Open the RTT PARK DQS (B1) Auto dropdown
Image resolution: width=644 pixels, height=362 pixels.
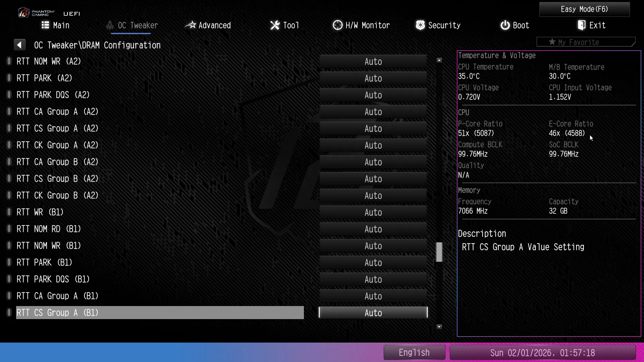pos(373,280)
